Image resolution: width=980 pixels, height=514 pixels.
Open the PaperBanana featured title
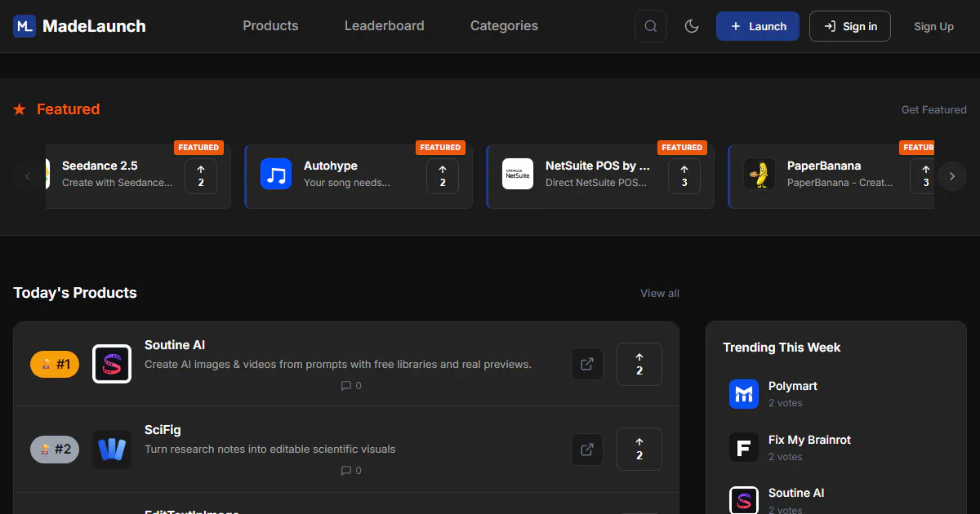[824, 166]
